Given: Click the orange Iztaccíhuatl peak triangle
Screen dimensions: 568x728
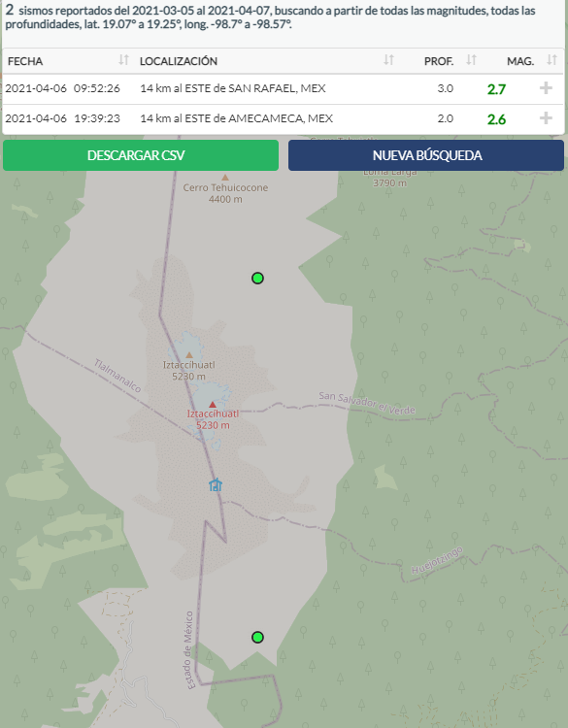Looking at the screenshot, I should pos(189,355).
